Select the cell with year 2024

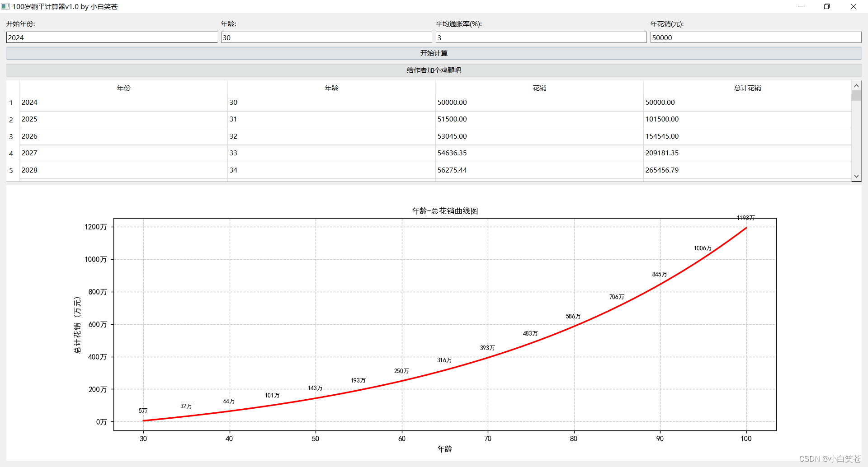(123, 103)
